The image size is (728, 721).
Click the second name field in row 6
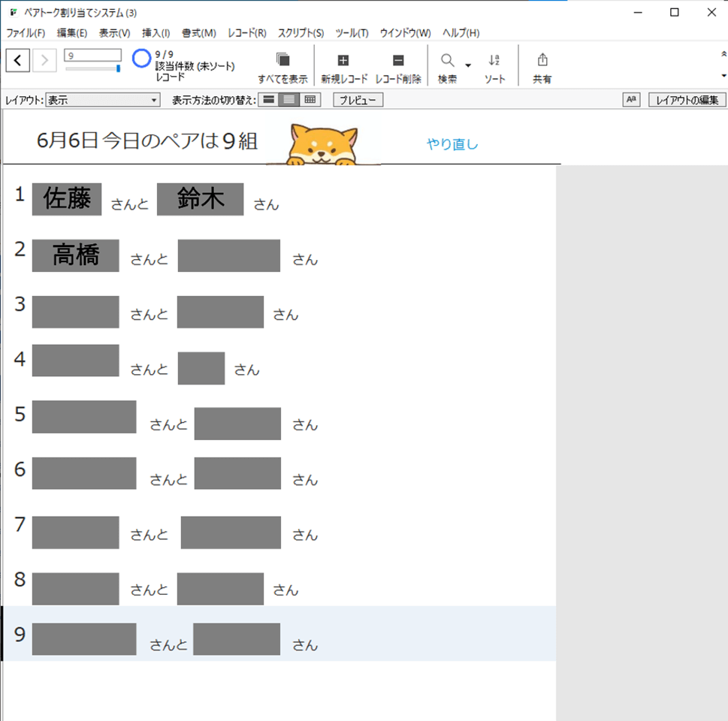click(x=237, y=473)
